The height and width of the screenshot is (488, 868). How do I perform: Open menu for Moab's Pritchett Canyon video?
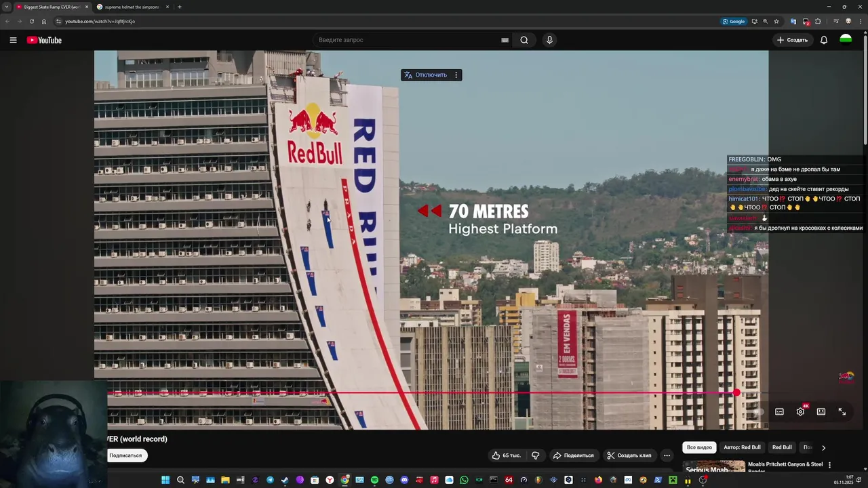829,465
